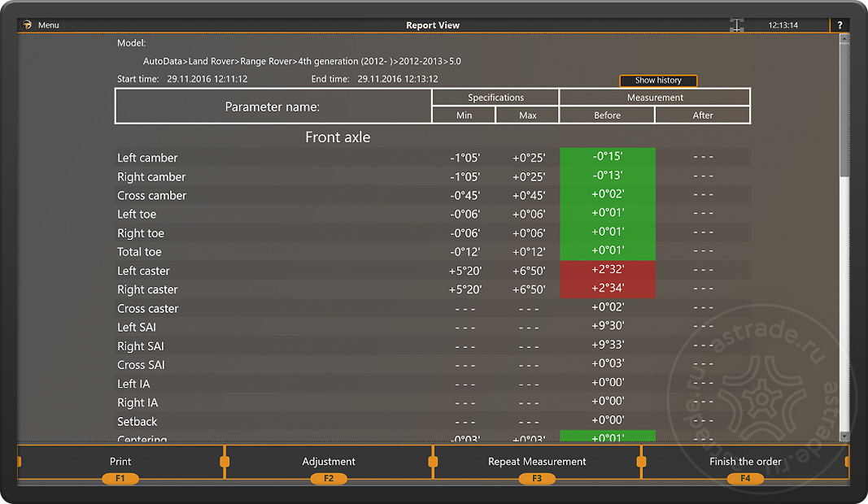The height and width of the screenshot is (504, 868).
Task: Show the measurement history
Action: pos(658,80)
